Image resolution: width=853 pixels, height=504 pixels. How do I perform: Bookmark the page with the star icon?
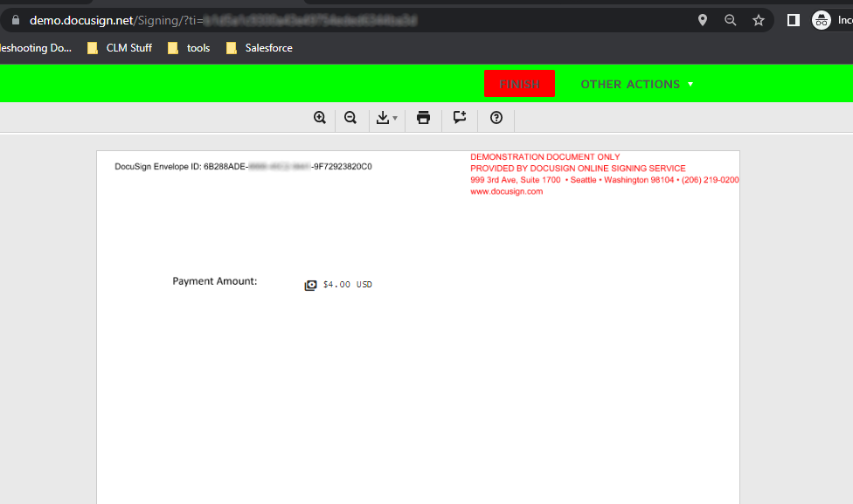758,19
